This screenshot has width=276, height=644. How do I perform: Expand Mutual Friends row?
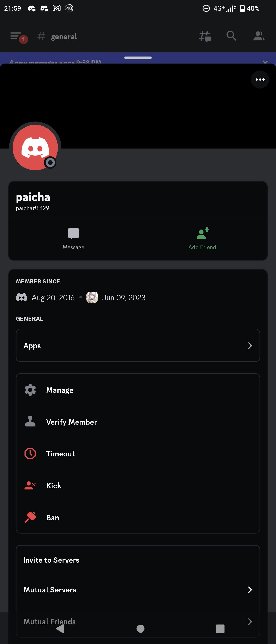coord(138,622)
